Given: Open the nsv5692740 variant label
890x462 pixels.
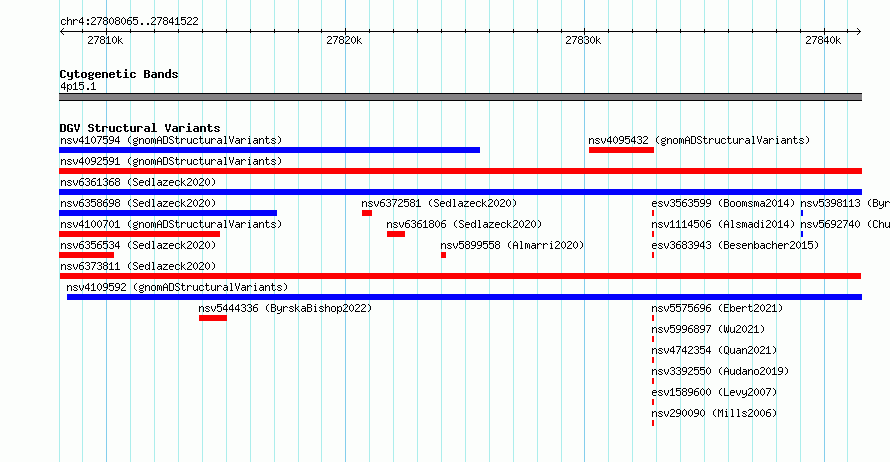Looking at the screenshot, I should 845,224.
